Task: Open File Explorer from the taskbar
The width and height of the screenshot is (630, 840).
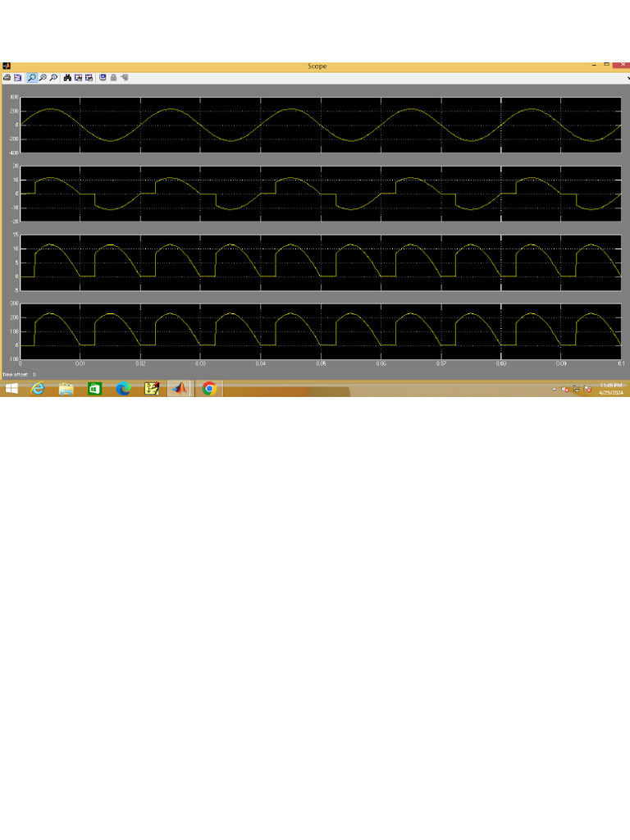Action: click(x=66, y=388)
